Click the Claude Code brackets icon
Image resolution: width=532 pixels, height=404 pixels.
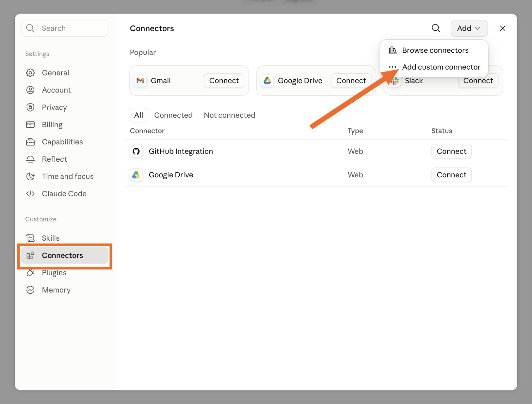click(x=30, y=194)
